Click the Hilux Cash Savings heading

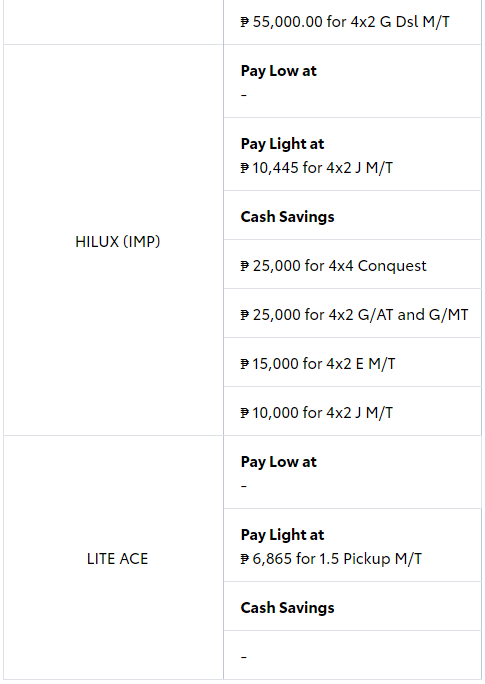pos(287,217)
